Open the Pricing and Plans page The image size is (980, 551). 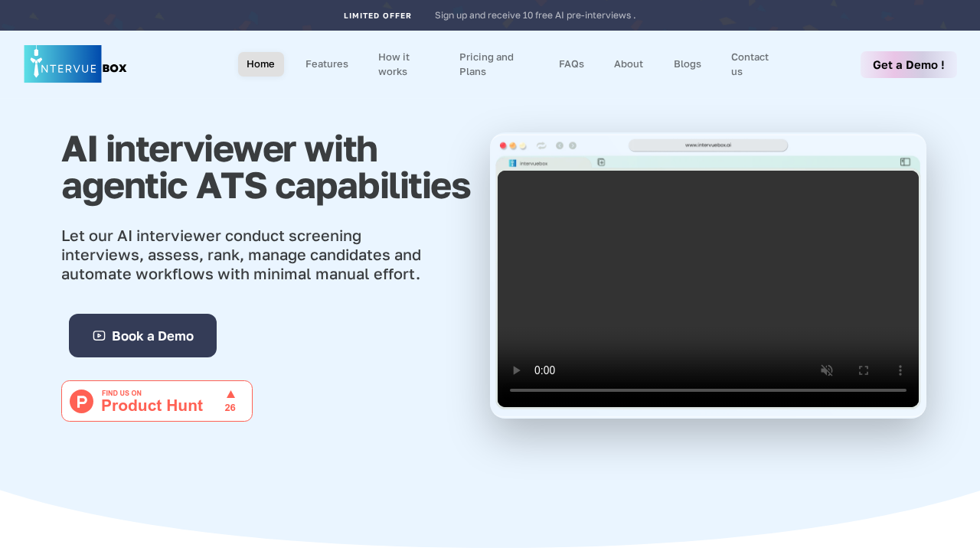click(486, 64)
